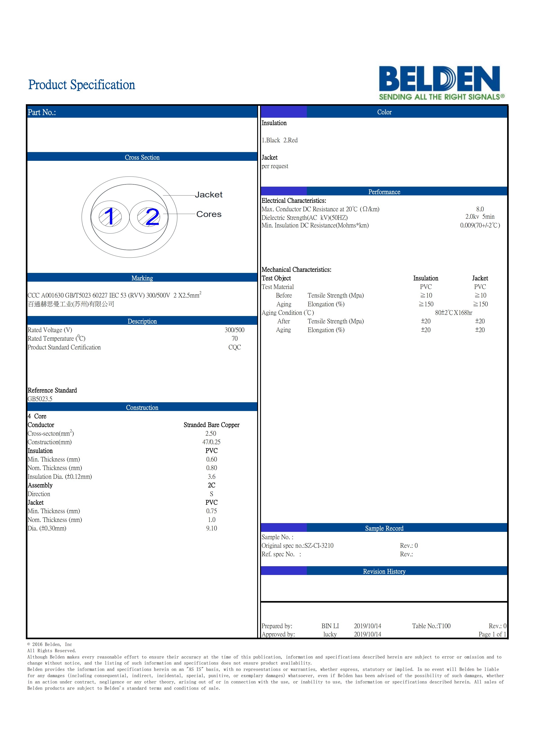
Task: Click the 'Test Object' row label
Action: [x=276, y=278]
